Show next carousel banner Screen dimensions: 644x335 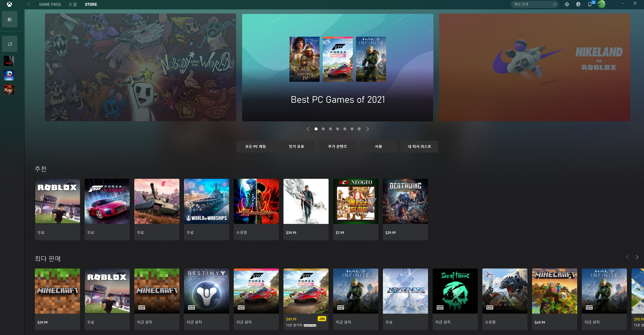click(368, 129)
